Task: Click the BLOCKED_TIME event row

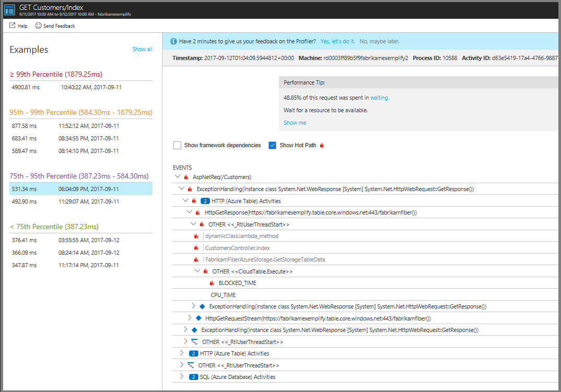Action: coord(365,283)
